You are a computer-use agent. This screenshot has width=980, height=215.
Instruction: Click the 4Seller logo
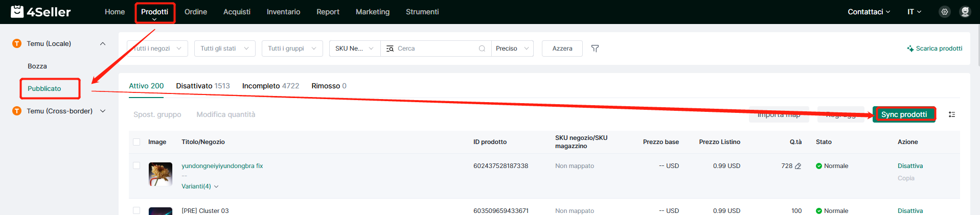tap(41, 11)
